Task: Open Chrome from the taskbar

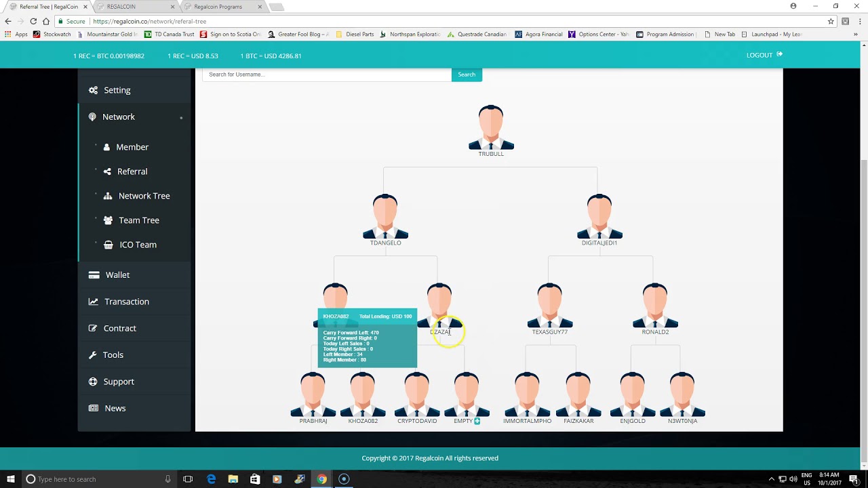Action: coord(321,479)
